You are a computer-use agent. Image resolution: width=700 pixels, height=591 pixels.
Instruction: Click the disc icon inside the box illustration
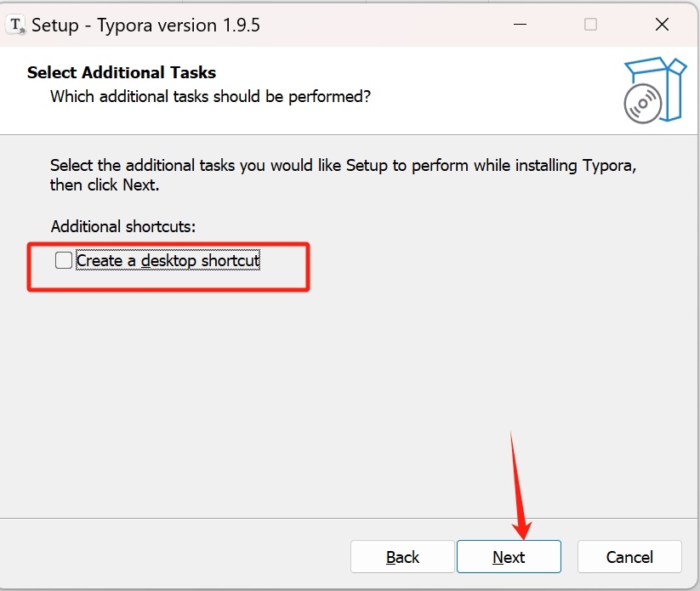coord(644,103)
